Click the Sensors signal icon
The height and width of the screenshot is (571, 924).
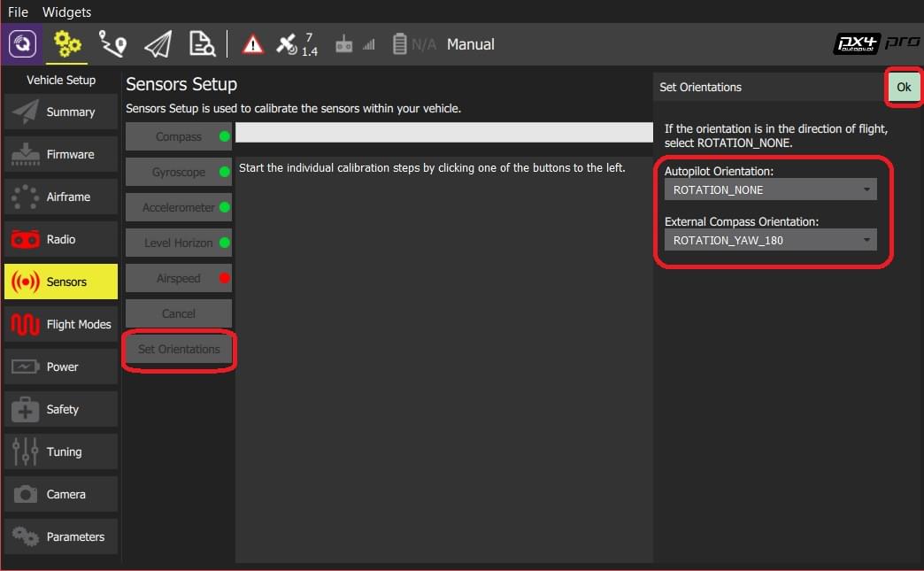[x=26, y=282]
